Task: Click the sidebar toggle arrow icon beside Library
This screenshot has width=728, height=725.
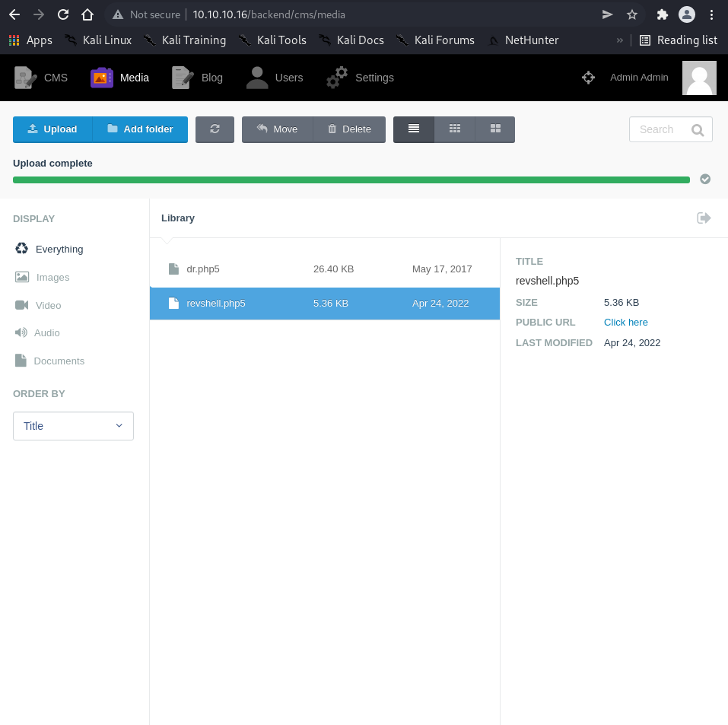Action: click(704, 218)
